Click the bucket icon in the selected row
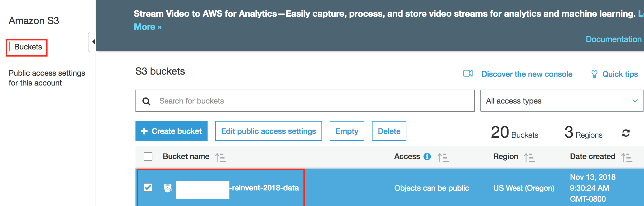 click(x=168, y=188)
